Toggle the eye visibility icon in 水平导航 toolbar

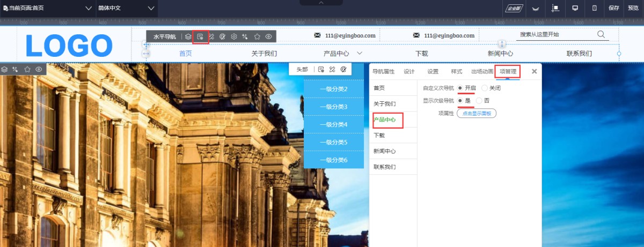268,36
